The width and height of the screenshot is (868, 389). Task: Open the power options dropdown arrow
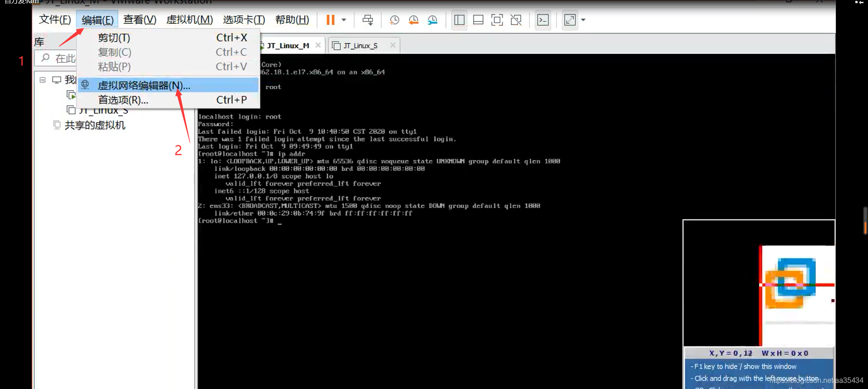(x=344, y=20)
